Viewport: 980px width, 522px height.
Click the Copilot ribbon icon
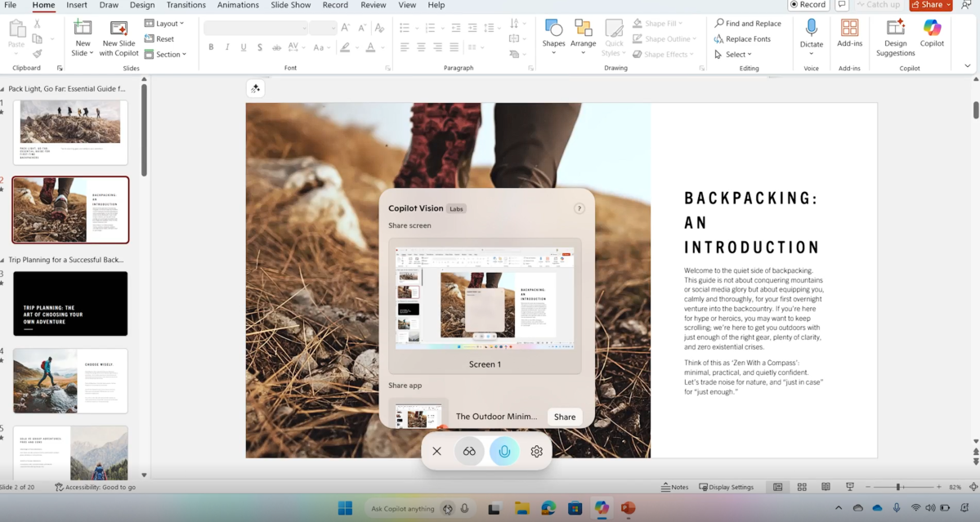pyautogui.click(x=932, y=33)
